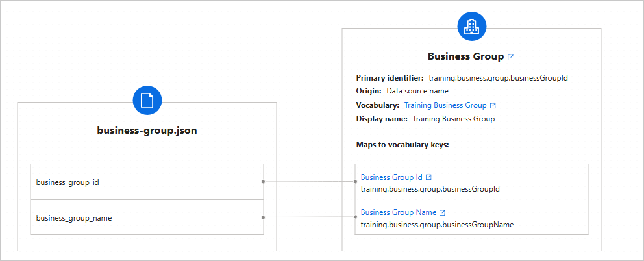Click training.business.group.businessGroupId text under Business Group Id
Screen dimensions: 644x261
coord(430,190)
